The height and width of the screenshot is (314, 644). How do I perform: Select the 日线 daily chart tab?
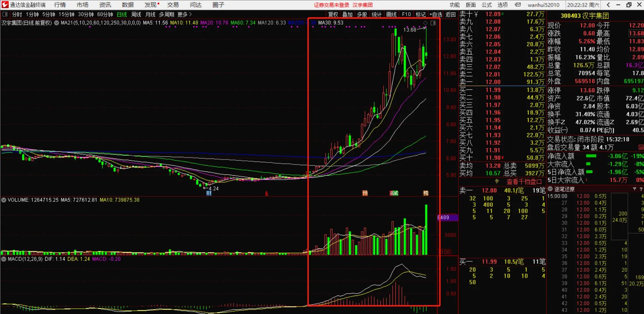click(x=122, y=14)
